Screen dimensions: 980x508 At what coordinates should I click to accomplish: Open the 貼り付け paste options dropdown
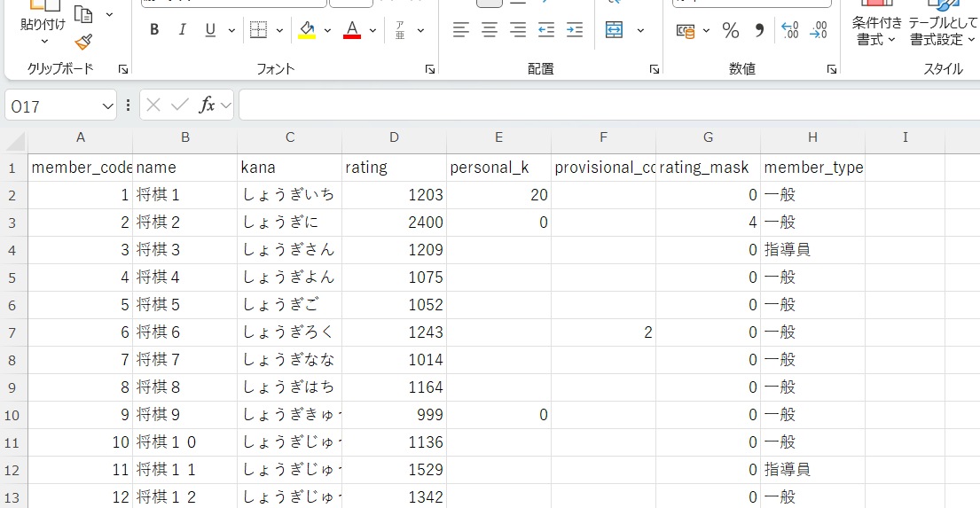(x=43, y=42)
